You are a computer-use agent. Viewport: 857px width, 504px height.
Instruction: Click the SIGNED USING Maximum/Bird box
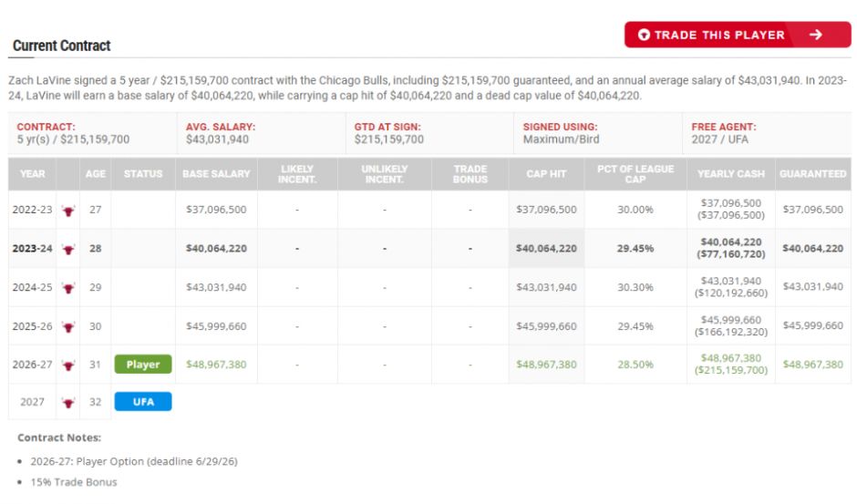tap(598, 133)
